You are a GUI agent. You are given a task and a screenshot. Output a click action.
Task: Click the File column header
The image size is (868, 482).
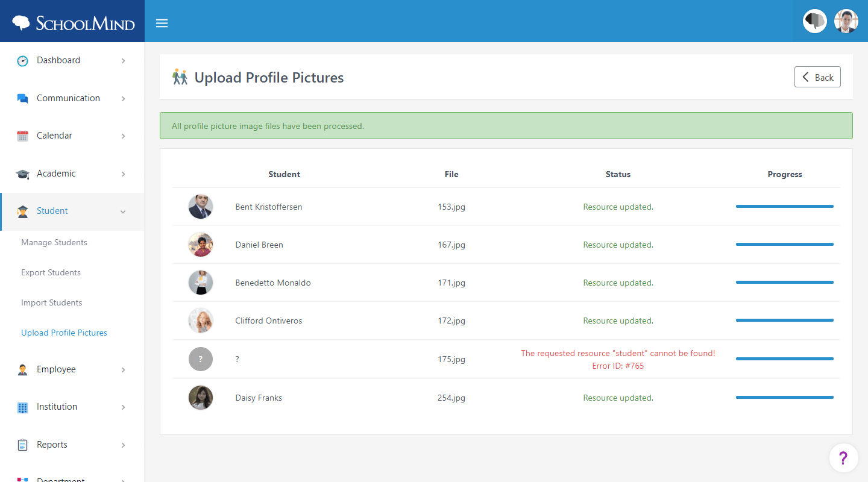point(451,174)
